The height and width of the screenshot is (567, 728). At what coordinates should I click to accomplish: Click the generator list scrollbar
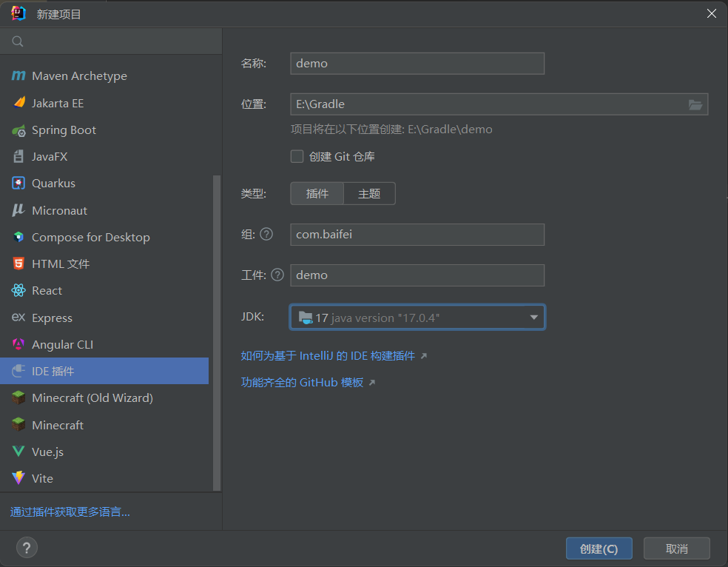pos(216,332)
